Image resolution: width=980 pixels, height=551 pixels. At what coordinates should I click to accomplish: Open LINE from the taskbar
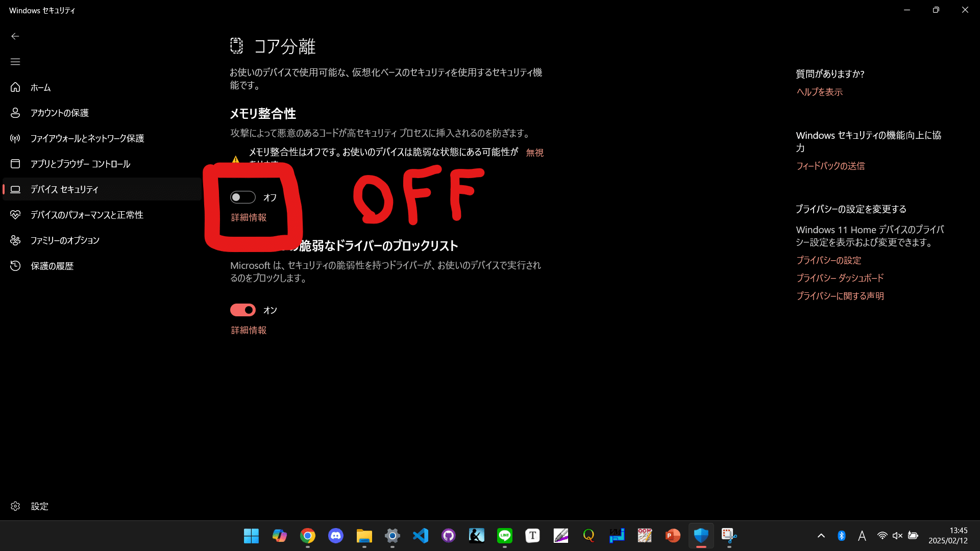pyautogui.click(x=505, y=536)
